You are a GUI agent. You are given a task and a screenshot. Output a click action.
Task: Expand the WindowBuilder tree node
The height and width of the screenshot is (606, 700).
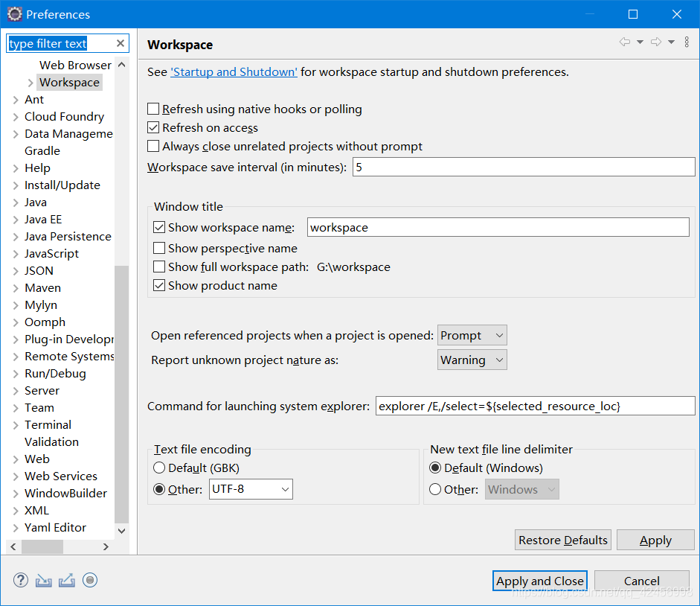16,494
